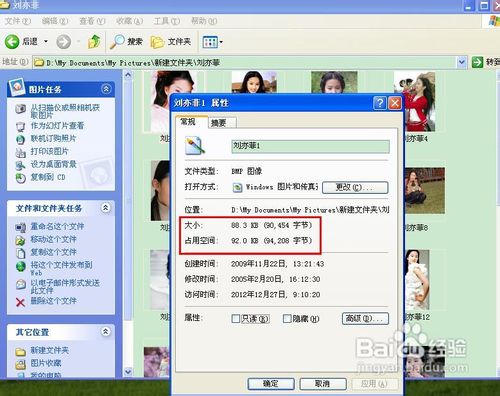
Task: Open the Help (帮助) menu
Action: point(204,21)
